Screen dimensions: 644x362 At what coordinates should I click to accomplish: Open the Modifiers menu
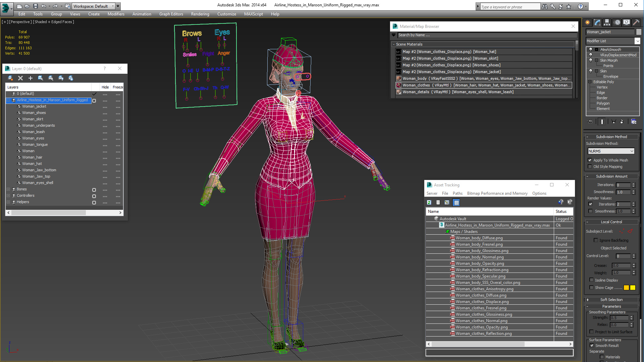pyautogui.click(x=116, y=14)
